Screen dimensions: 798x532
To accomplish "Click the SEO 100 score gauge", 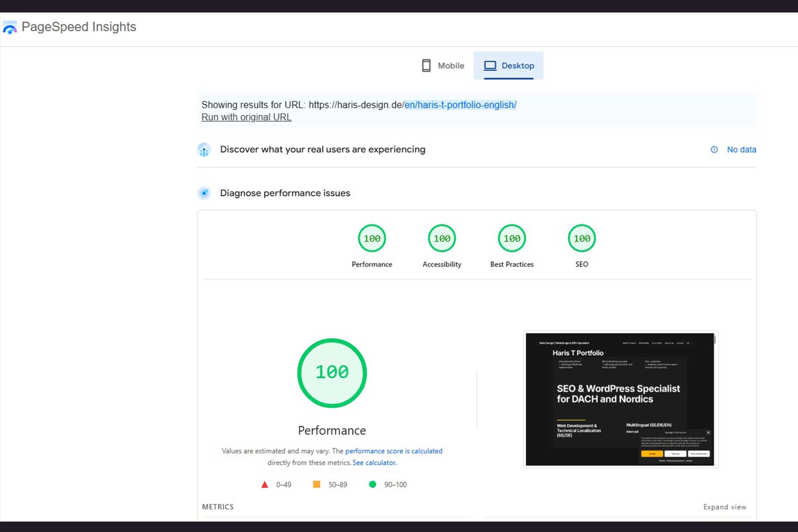I will tap(581, 238).
